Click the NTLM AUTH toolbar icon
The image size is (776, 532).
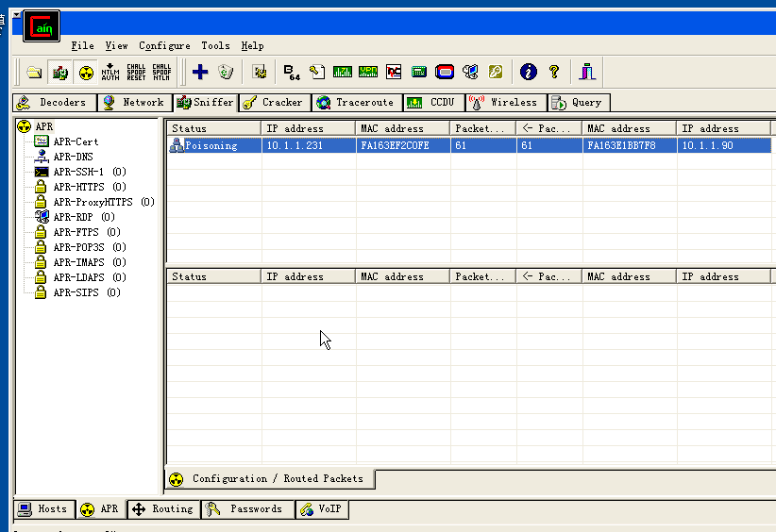click(x=110, y=73)
